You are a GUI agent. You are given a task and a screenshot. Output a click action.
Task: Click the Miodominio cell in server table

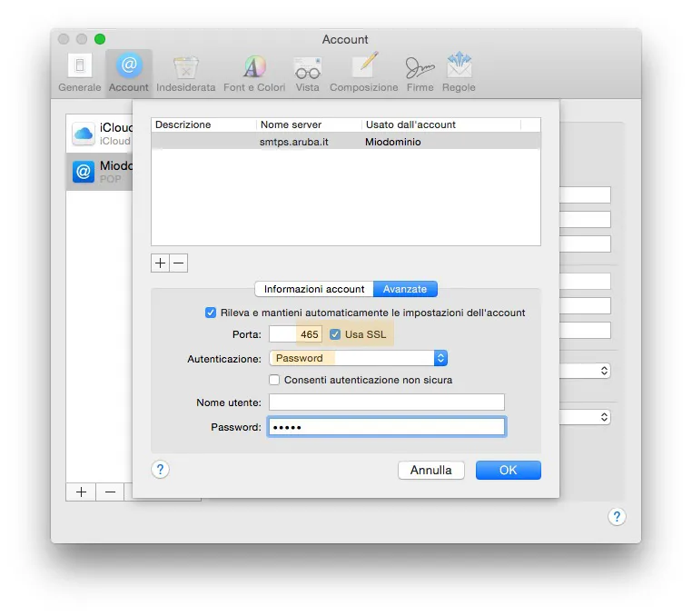pos(393,142)
